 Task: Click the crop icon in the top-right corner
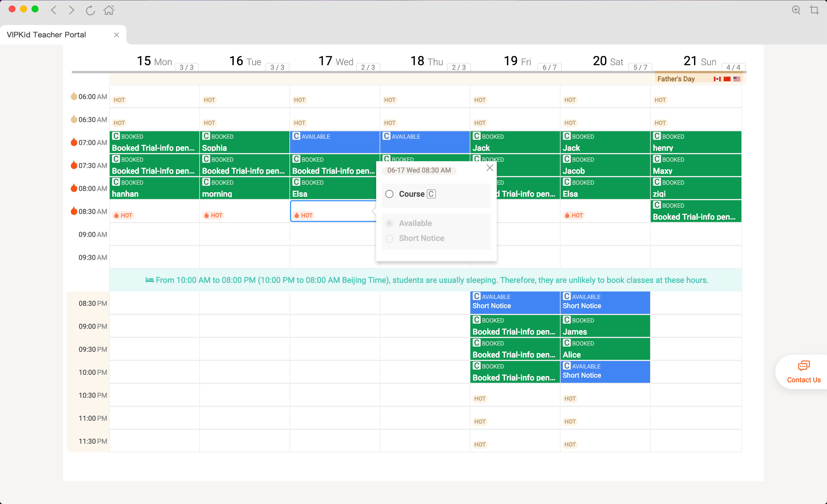click(x=815, y=10)
